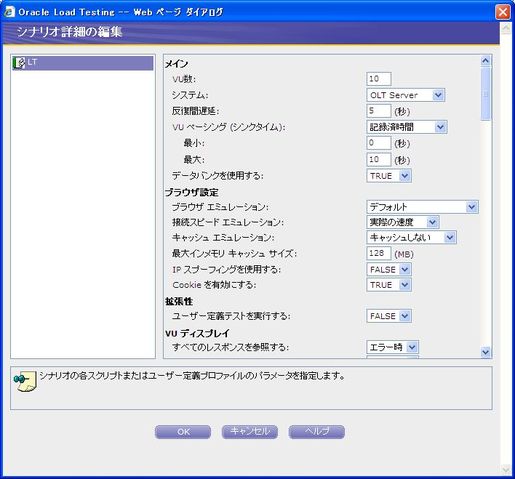Click the settings panel scrollbar thumb
This screenshot has width=515, height=479.
click(486, 94)
